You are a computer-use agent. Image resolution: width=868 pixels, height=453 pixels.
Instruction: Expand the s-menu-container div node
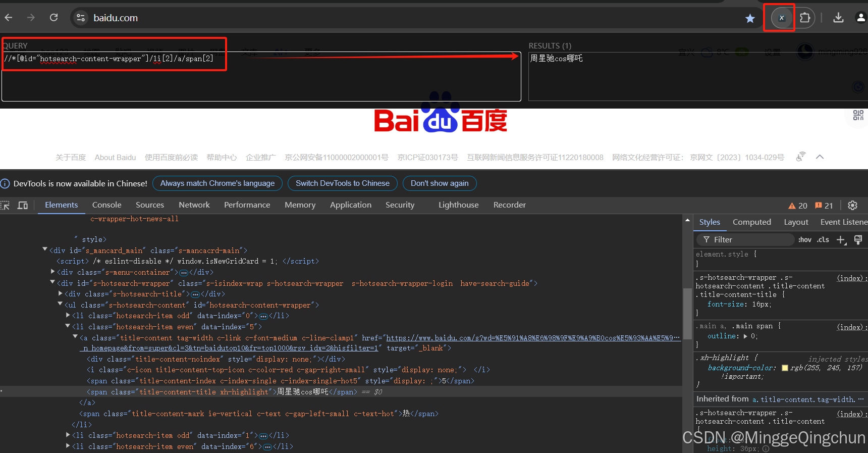click(53, 272)
